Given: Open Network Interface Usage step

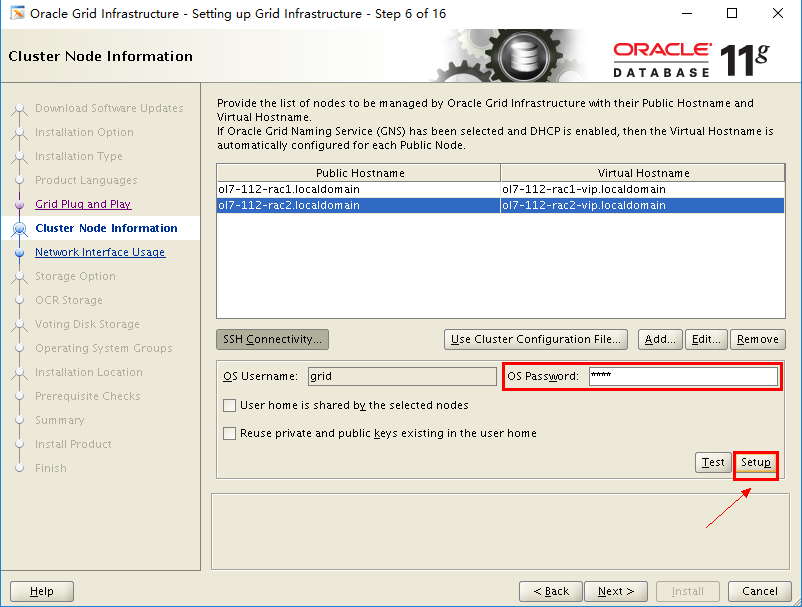Looking at the screenshot, I should (100, 252).
